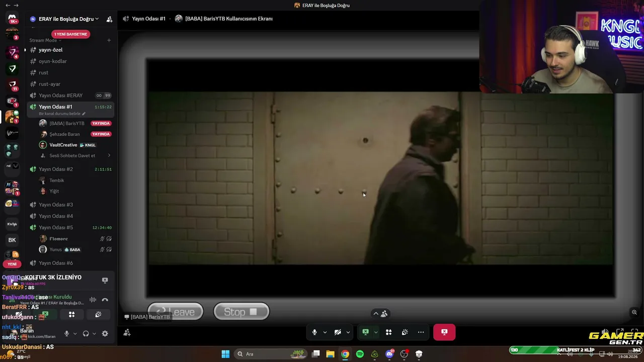Open the Yayın Odası #3 voice channel
The image size is (644, 362).
(70, 205)
